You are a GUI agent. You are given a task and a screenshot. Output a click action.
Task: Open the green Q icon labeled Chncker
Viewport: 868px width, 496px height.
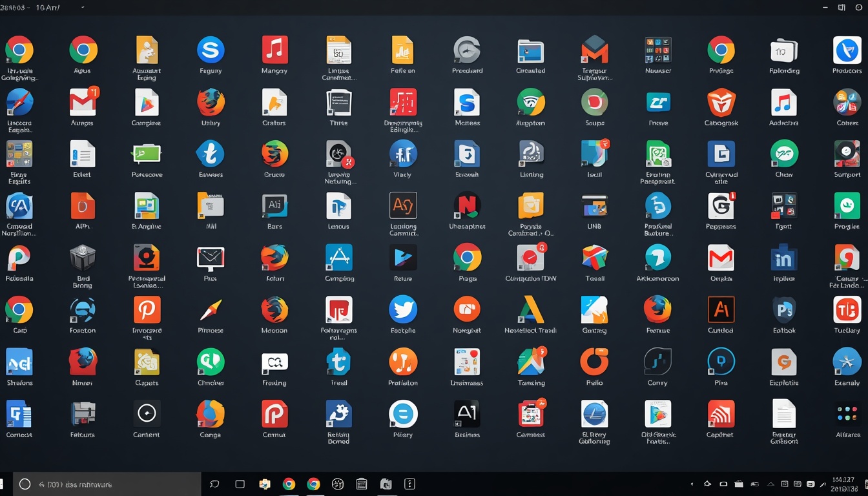pos(211,362)
